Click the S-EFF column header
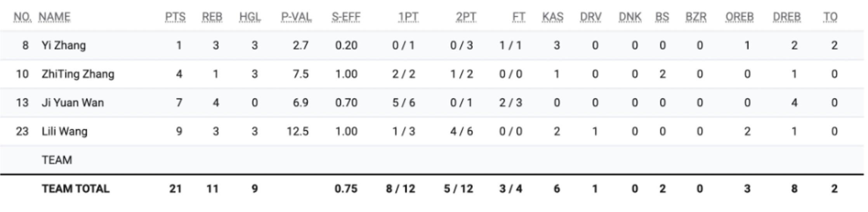The image size is (868, 212). click(x=346, y=17)
